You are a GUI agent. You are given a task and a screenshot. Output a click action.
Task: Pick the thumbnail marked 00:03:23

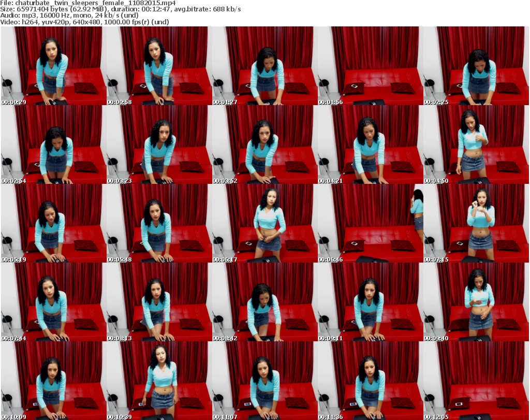pos(159,144)
